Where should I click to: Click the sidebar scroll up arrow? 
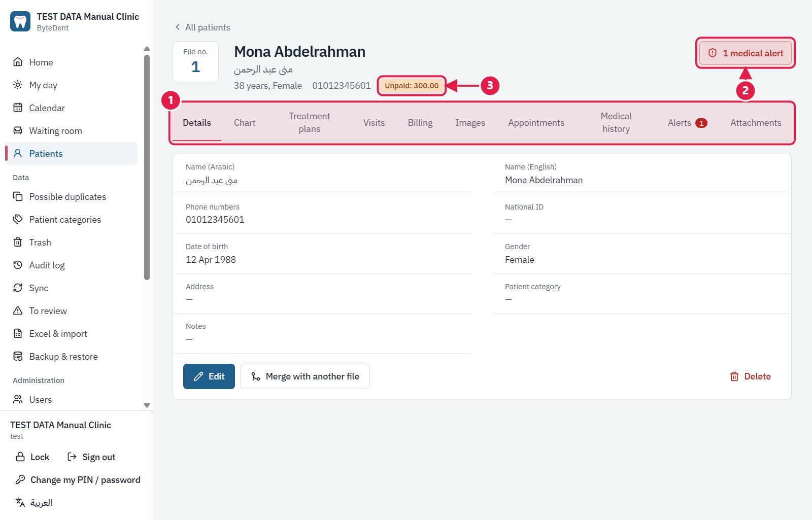coord(147,49)
